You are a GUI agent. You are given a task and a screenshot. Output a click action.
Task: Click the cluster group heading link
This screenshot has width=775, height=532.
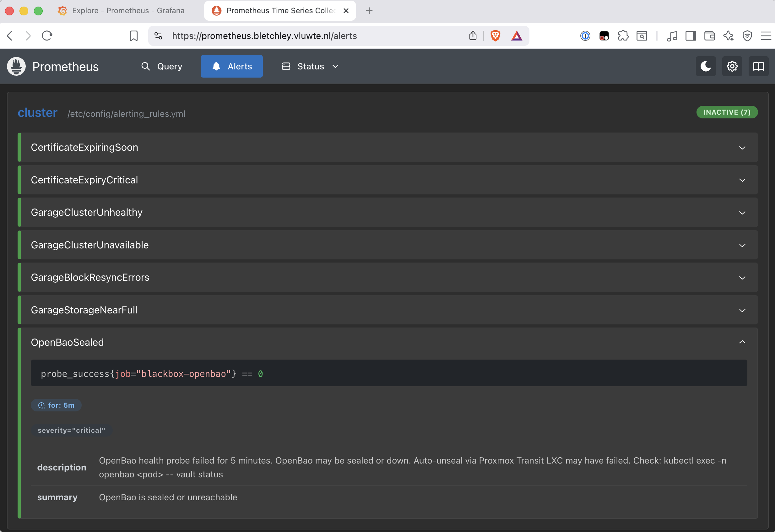tap(38, 113)
